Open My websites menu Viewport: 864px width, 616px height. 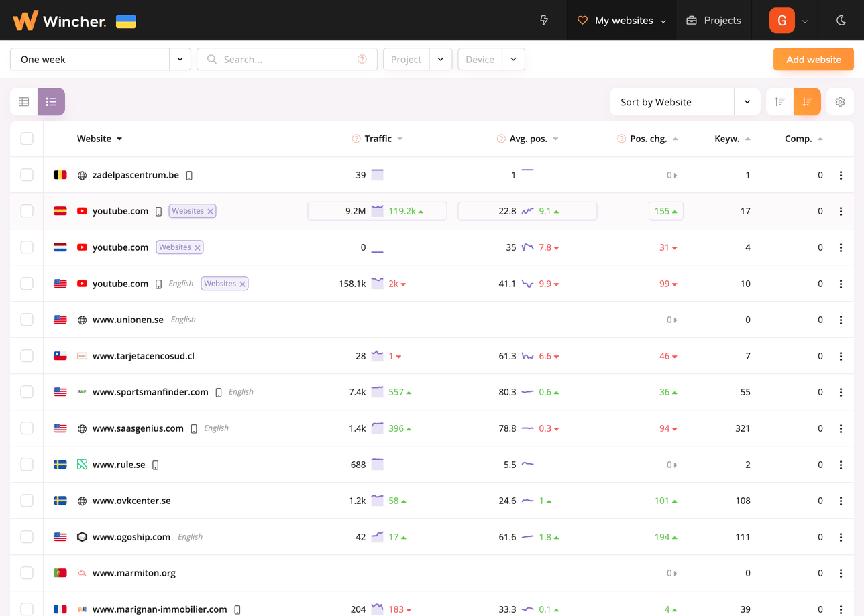pyautogui.click(x=622, y=20)
